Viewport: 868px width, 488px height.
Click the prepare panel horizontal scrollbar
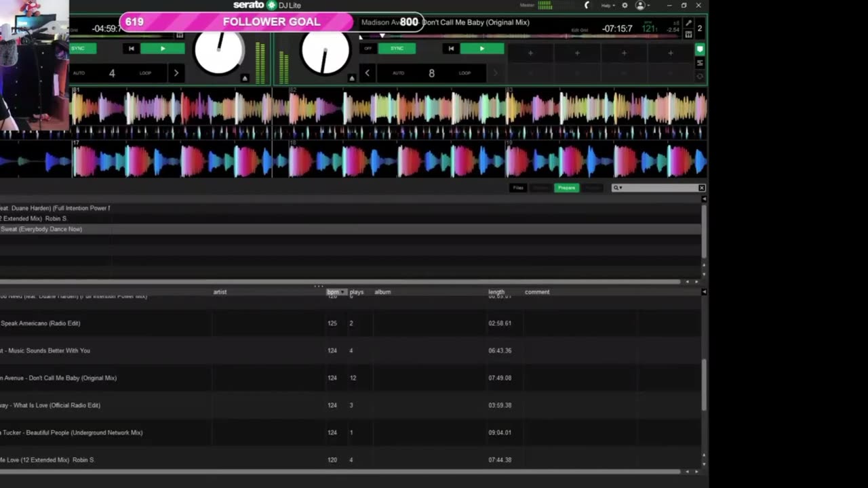point(340,281)
